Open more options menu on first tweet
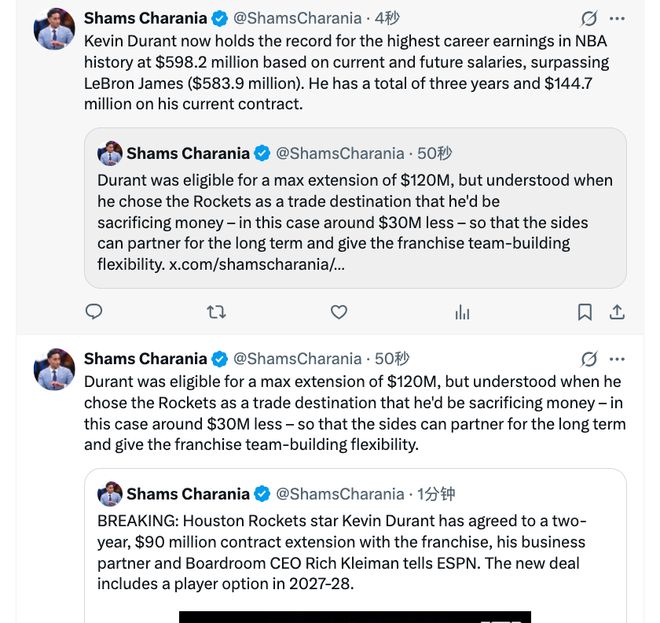This screenshot has height=623, width=660. coord(617,19)
